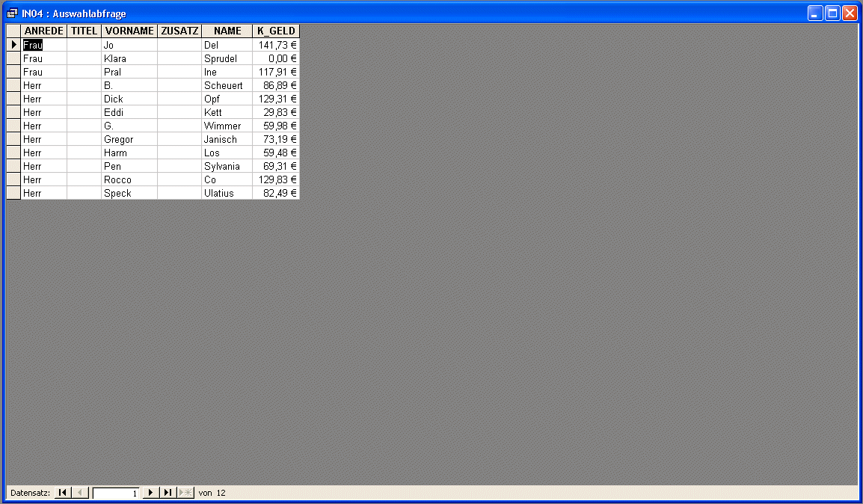Viewport: 863px width, 504px height.
Task: Click the amount cell '129,83 €'
Action: [x=276, y=180]
